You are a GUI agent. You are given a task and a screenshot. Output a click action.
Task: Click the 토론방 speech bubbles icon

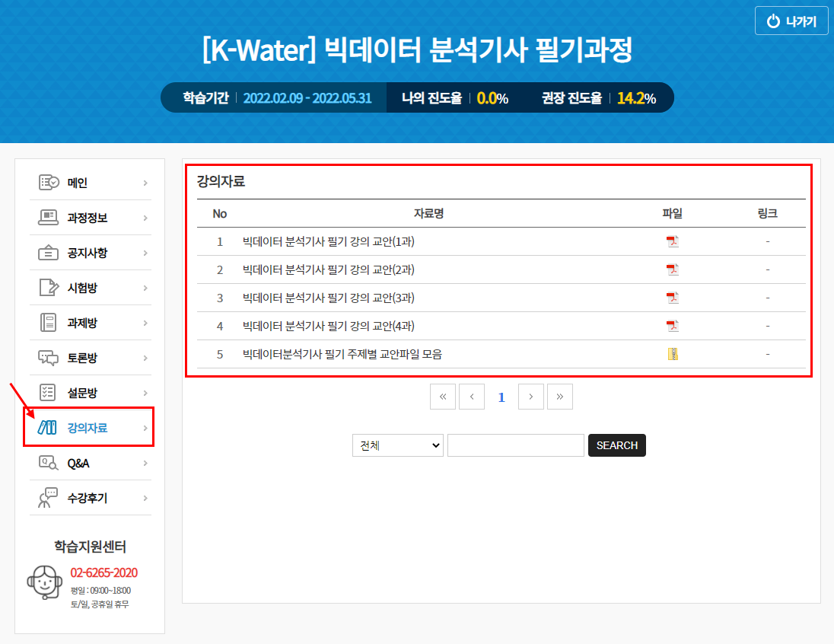pyautogui.click(x=49, y=358)
